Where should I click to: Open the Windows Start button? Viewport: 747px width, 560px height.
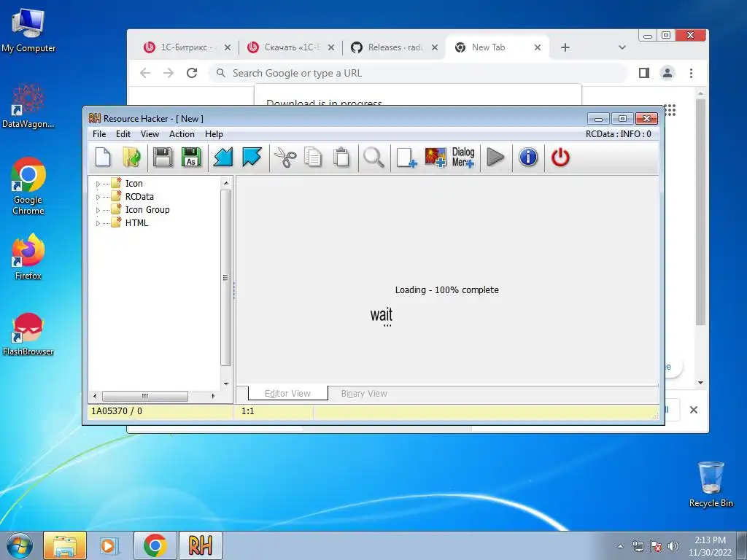(x=19, y=545)
